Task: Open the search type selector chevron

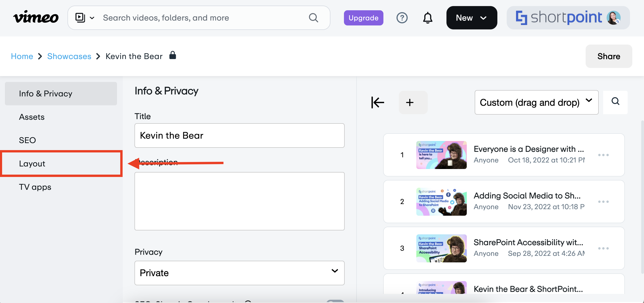Action: pyautogui.click(x=92, y=18)
